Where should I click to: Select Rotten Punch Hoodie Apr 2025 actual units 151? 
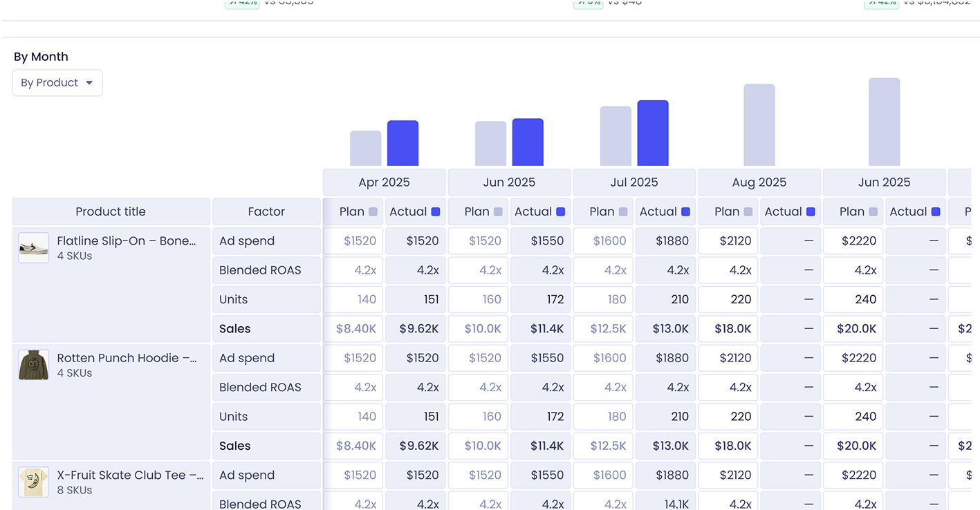tap(416, 417)
